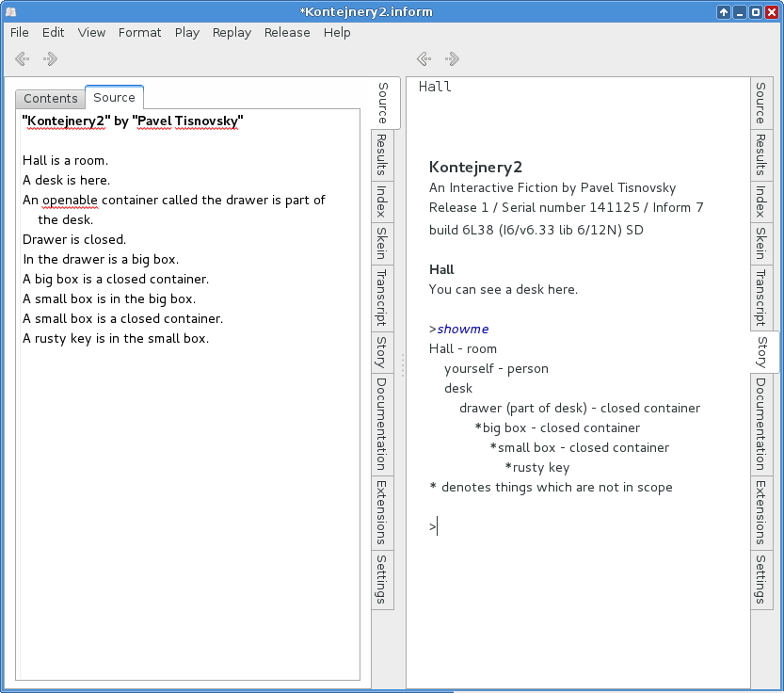Open the View menu
This screenshot has width=784, height=693.
click(x=91, y=33)
